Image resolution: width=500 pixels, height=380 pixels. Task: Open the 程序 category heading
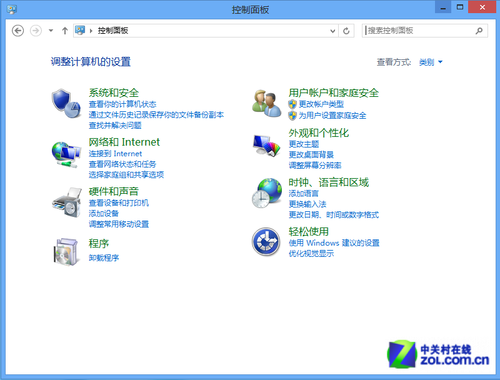[x=99, y=243]
